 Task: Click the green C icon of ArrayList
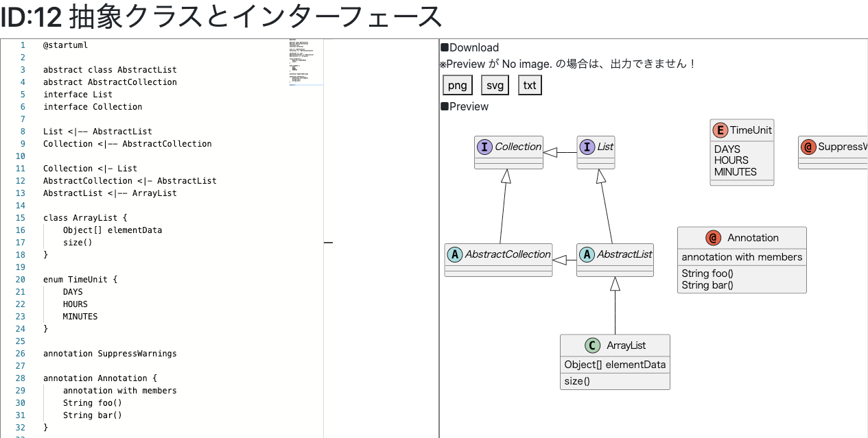[592, 345]
